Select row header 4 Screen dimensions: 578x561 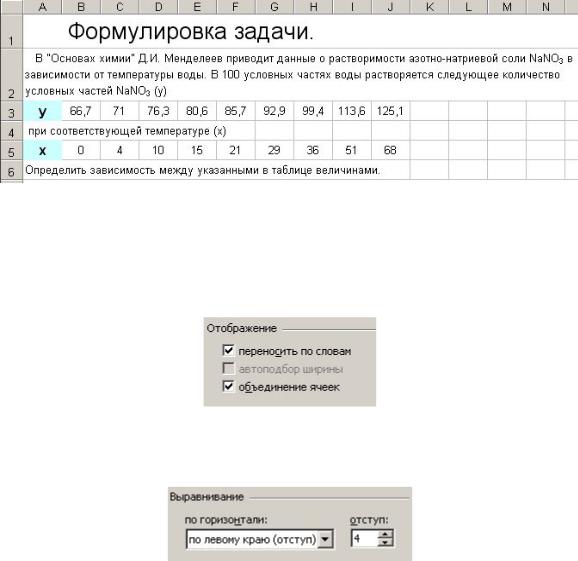click(x=11, y=130)
